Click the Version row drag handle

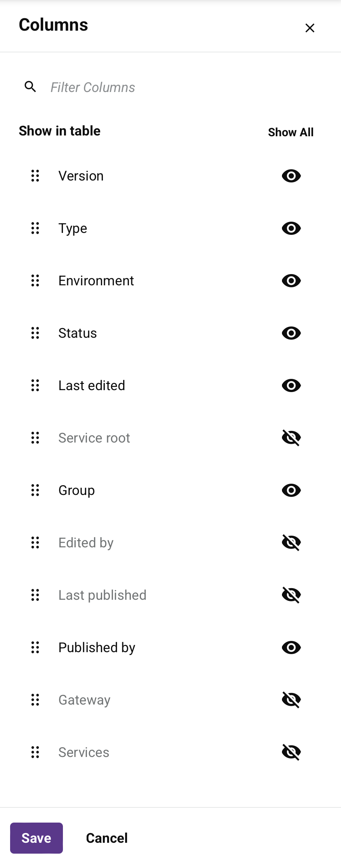click(x=35, y=176)
